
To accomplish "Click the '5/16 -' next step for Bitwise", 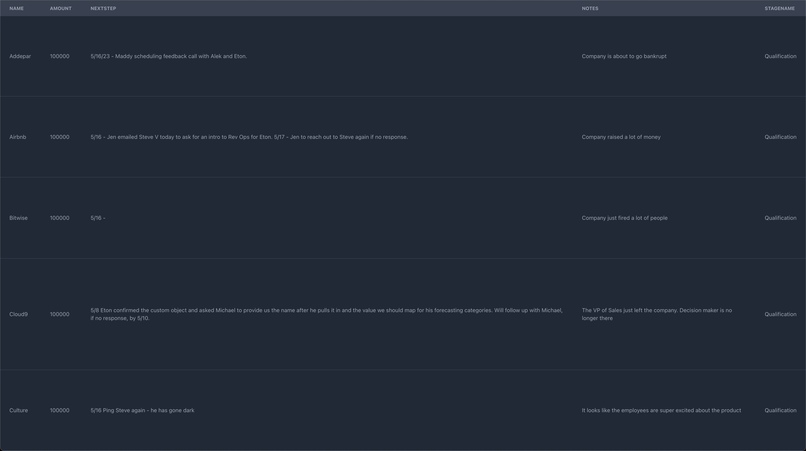I will (98, 218).
